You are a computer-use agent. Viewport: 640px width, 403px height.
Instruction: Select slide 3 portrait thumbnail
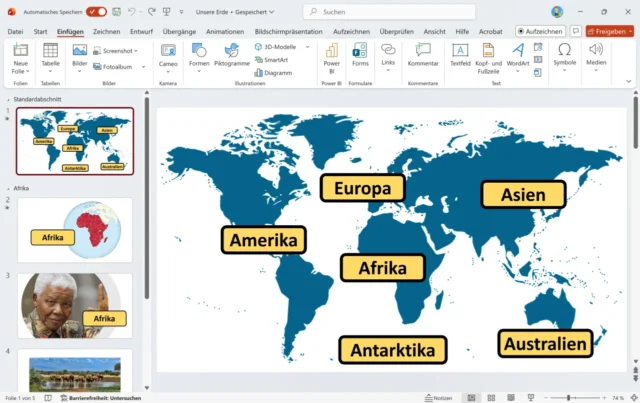75,305
